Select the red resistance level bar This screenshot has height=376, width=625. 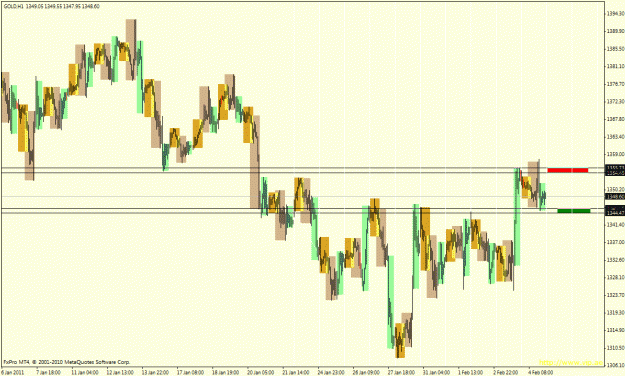point(568,170)
